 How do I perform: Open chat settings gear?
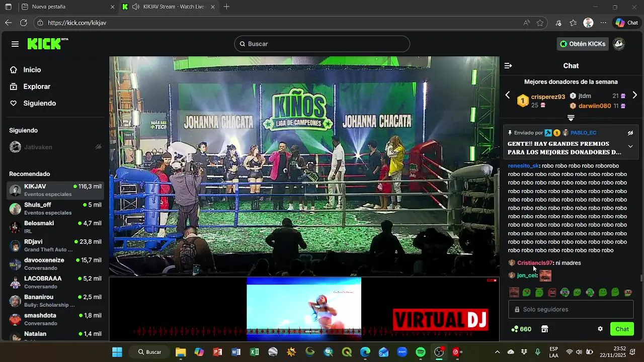click(x=600, y=329)
